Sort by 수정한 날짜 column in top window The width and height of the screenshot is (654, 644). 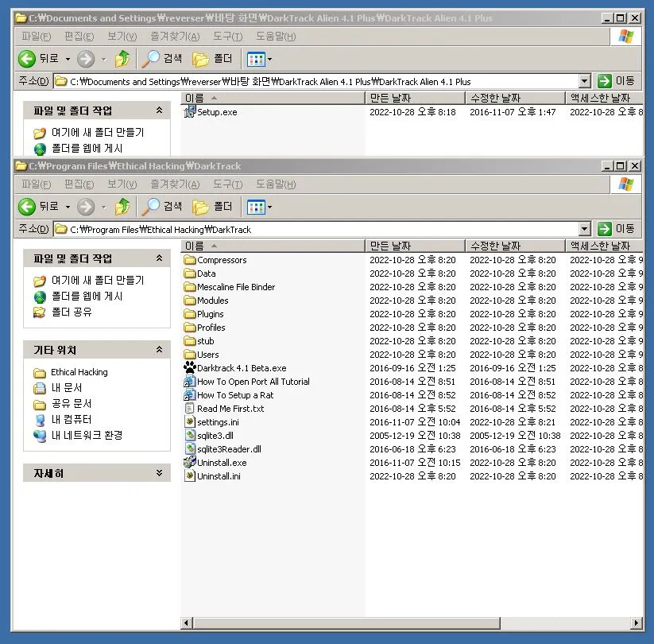pyautogui.click(x=515, y=98)
